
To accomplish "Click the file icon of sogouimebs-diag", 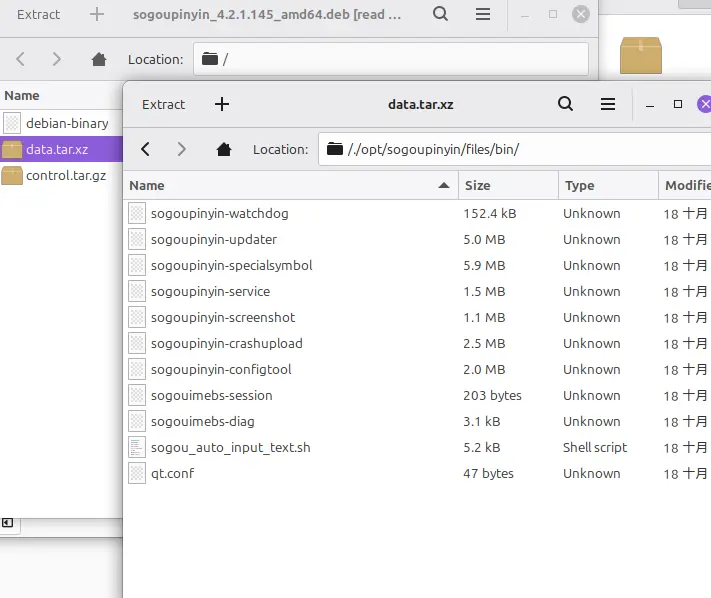I will (137, 421).
